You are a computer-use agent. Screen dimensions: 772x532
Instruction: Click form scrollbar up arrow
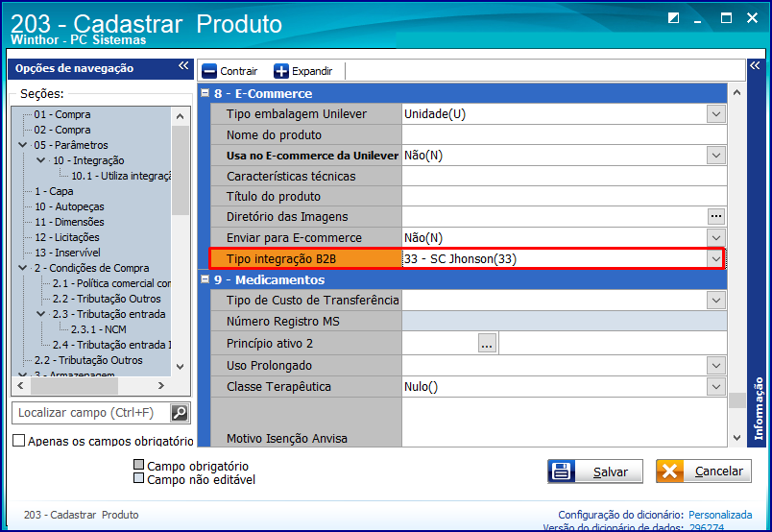pos(736,92)
